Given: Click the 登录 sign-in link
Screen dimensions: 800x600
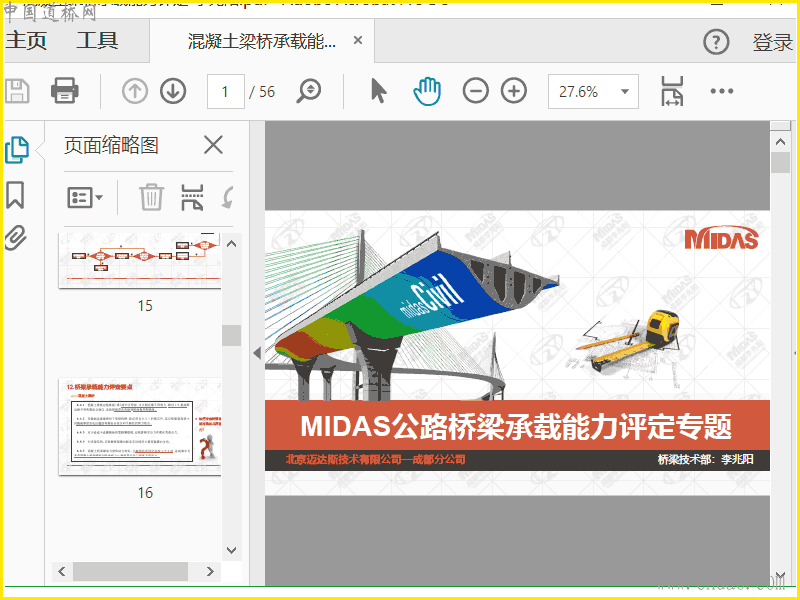Looking at the screenshot, I should click(772, 42).
